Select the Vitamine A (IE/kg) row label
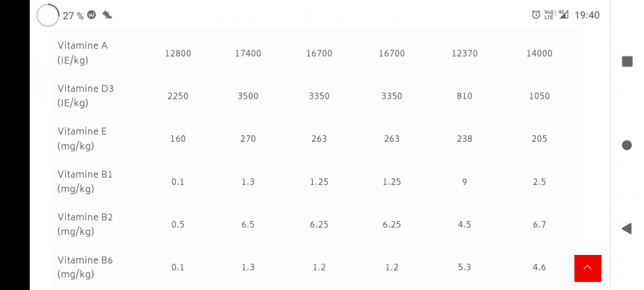This screenshot has width=644, height=290. click(x=82, y=53)
